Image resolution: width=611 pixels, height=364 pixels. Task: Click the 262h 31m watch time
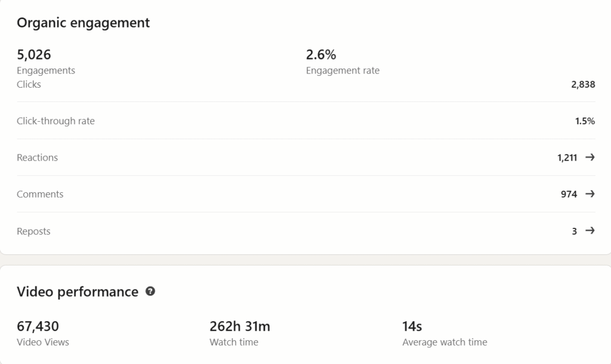(240, 326)
